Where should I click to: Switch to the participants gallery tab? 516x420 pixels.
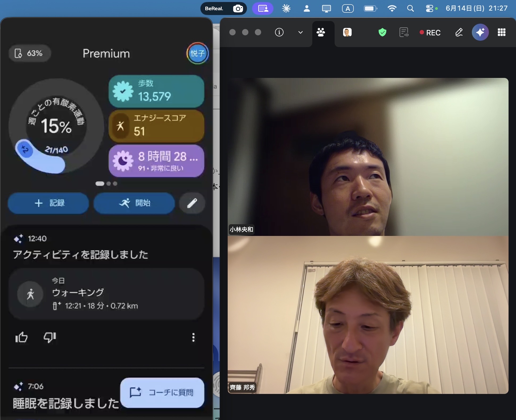click(x=321, y=32)
